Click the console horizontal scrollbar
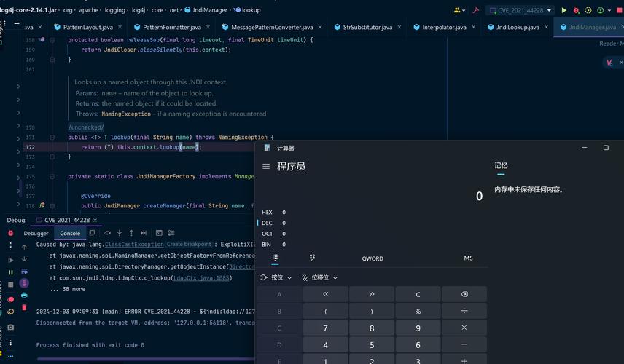 [x=146, y=359]
